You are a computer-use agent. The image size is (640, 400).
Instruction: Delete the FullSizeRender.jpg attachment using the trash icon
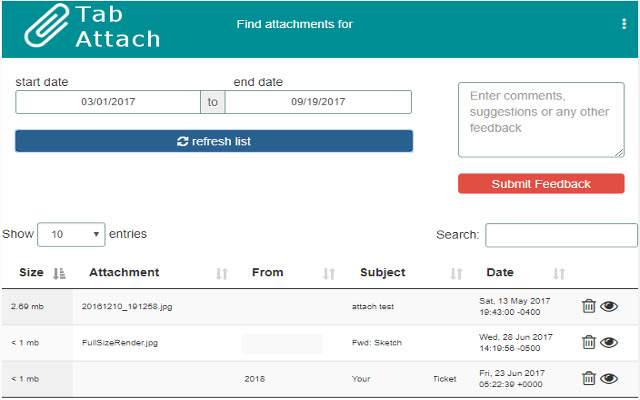point(589,342)
